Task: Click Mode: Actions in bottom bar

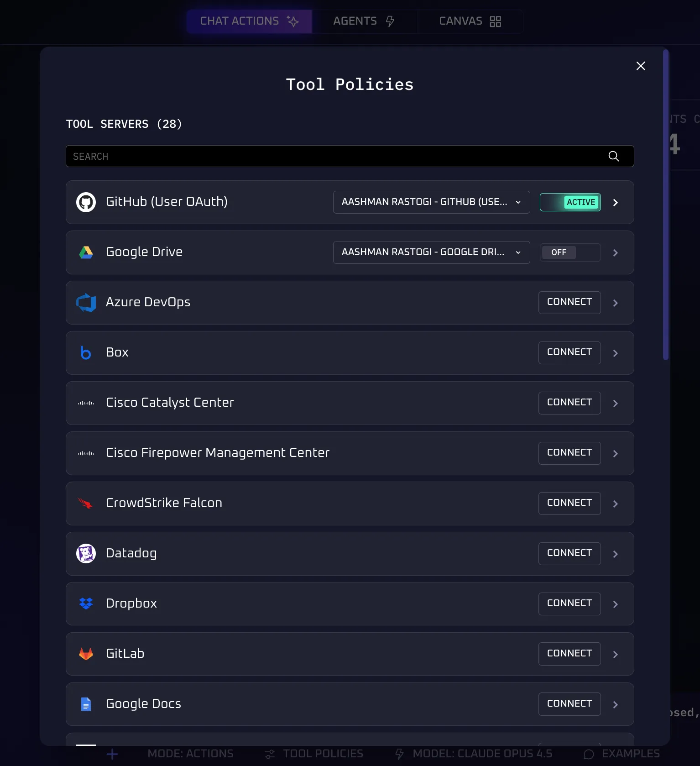Action: (x=190, y=754)
